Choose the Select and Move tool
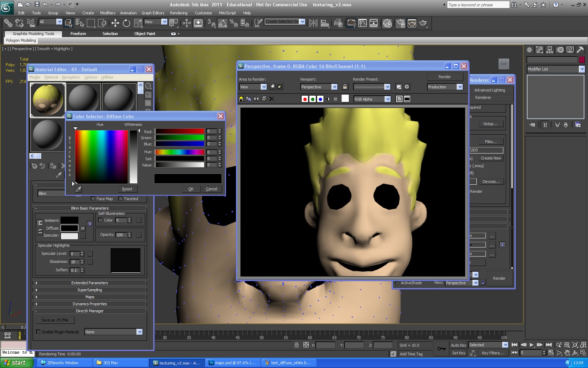Viewport: 588px width, 368px height. pyautogui.click(x=115, y=23)
